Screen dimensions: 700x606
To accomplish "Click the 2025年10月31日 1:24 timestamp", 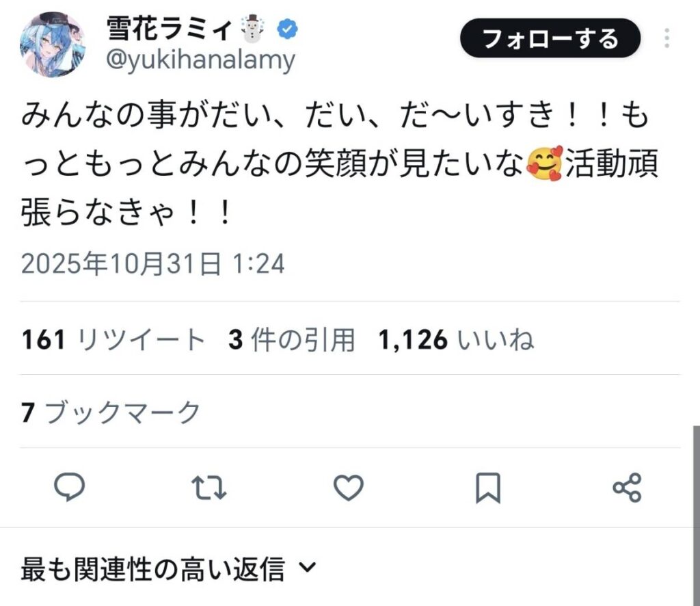I will tap(152, 263).
